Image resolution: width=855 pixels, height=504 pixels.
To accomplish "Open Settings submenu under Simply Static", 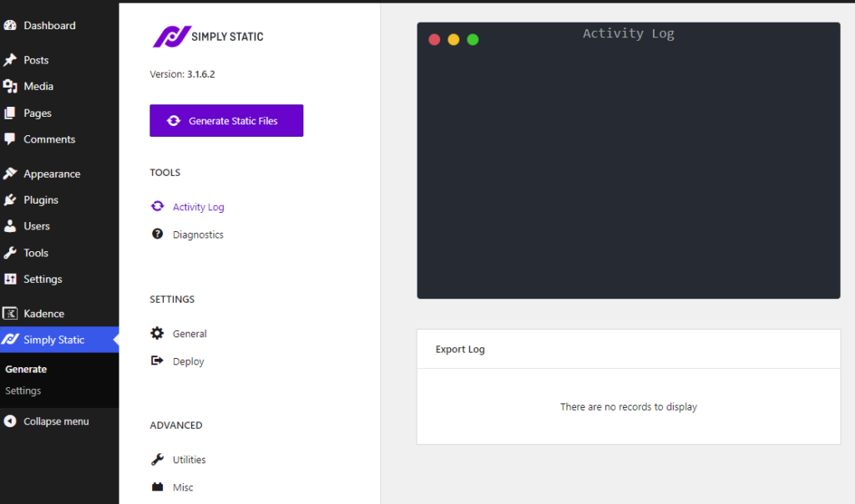I will click(x=23, y=391).
